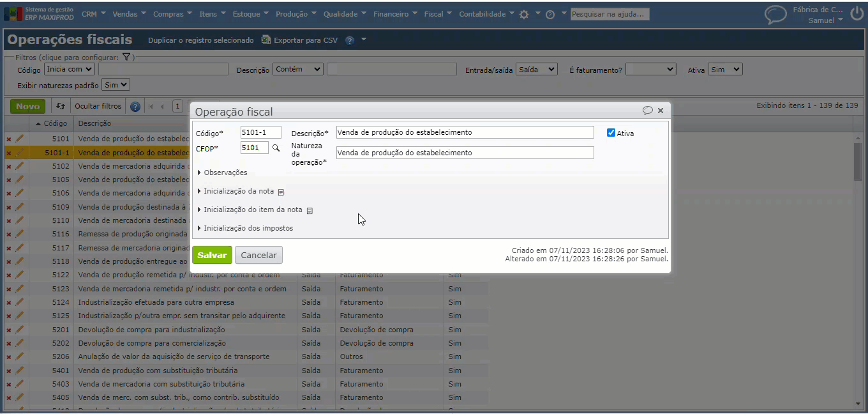Open the Descrição 'Contém' dropdown

(298, 69)
